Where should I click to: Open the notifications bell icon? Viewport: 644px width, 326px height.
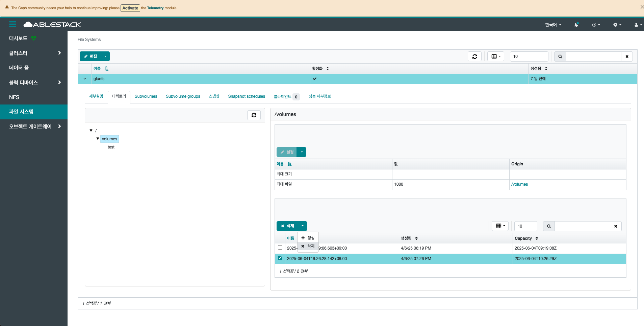click(576, 25)
